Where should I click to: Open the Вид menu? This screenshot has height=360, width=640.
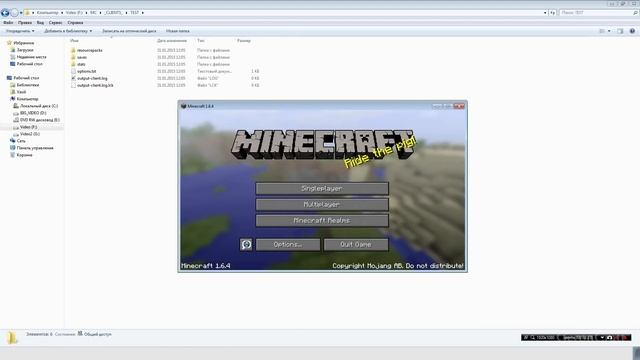coord(40,23)
